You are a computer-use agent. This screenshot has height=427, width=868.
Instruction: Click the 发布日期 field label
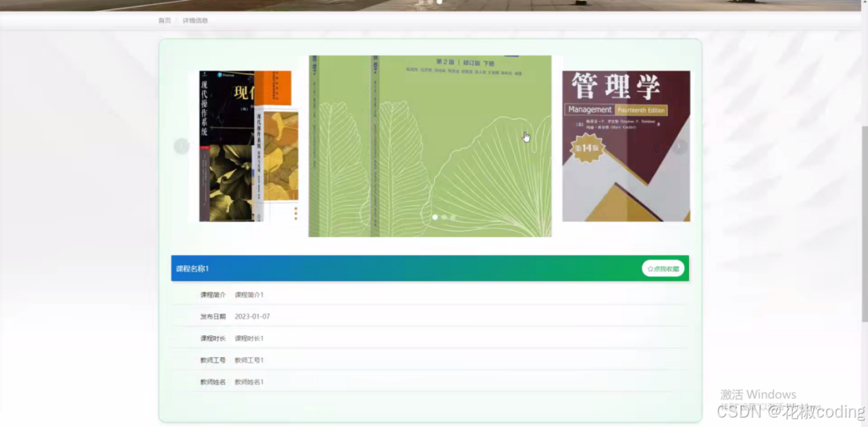click(x=213, y=317)
